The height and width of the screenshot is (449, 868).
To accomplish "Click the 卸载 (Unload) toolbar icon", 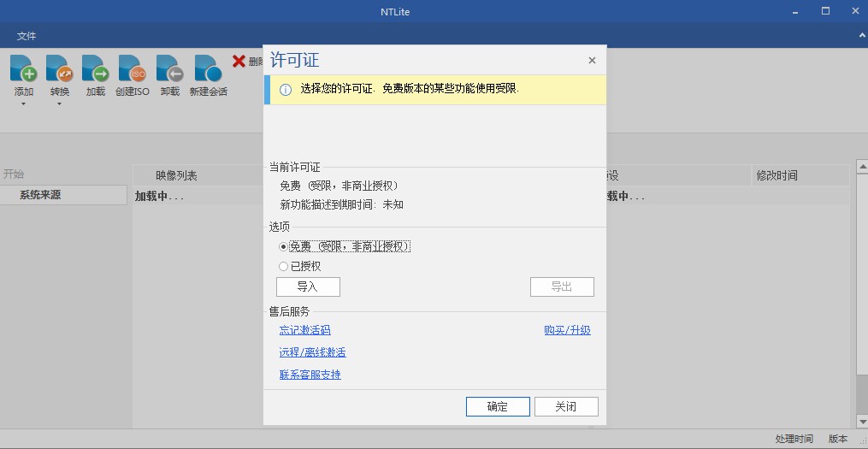I will pyautogui.click(x=170, y=68).
